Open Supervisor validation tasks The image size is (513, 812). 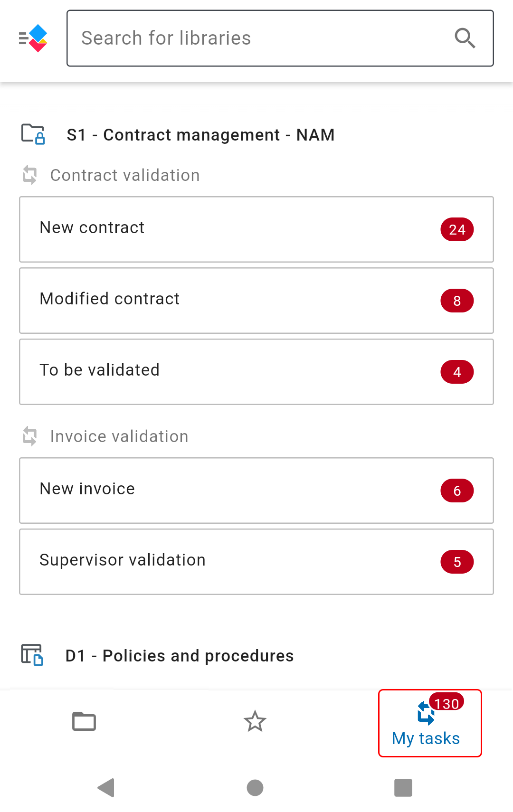click(x=256, y=562)
